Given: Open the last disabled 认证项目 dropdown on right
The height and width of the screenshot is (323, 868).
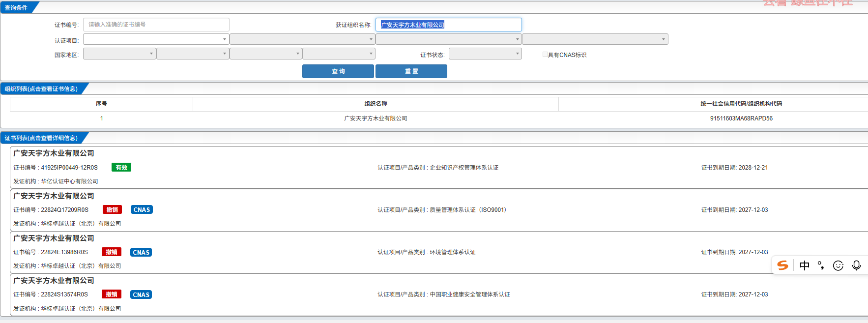Looking at the screenshot, I should point(595,39).
